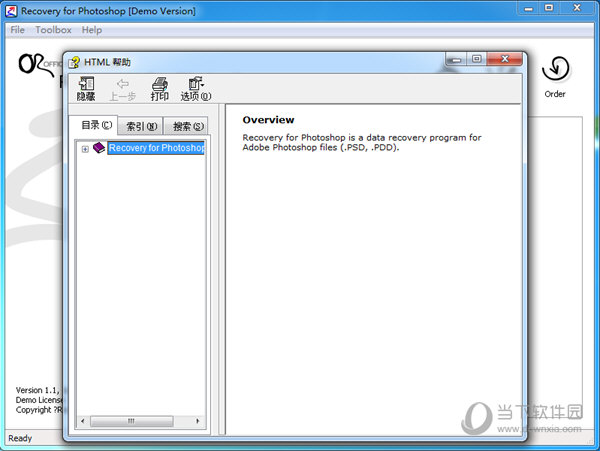Maximize the HTML Help window
The width and height of the screenshot is (600, 451).
pos(477,59)
